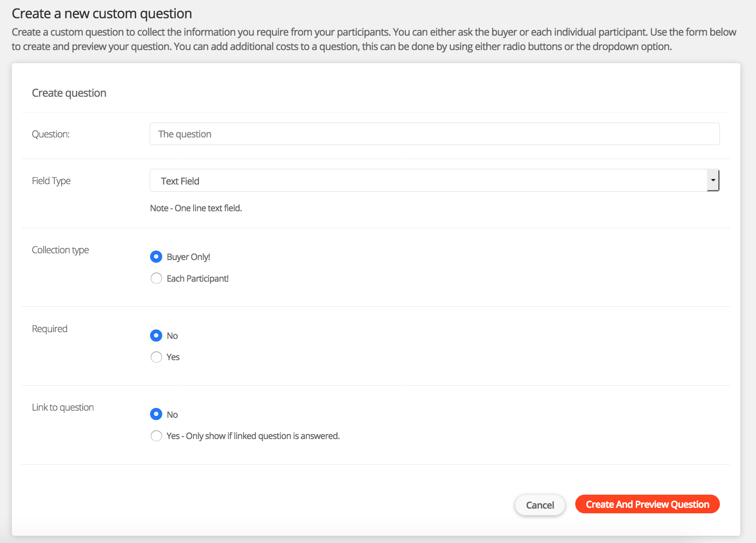This screenshot has width=756, height=543.
Task: Click the Question text input field
Action: 434,134
